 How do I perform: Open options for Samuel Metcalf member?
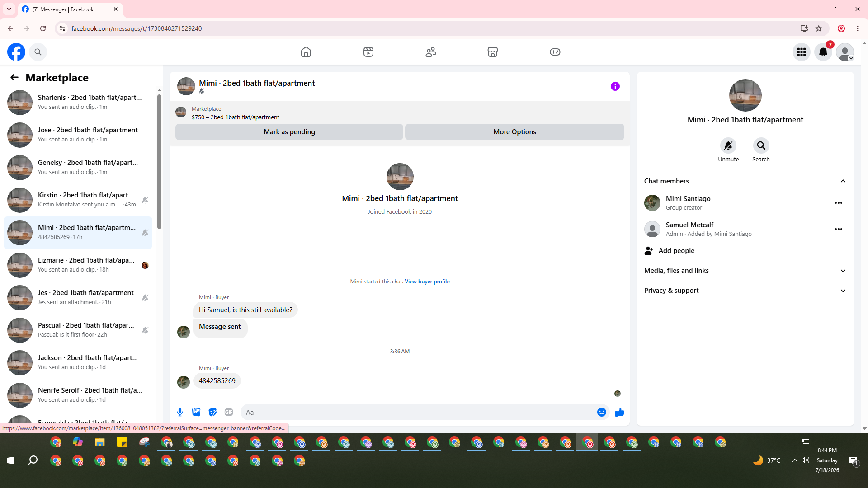tap(839, 229)
